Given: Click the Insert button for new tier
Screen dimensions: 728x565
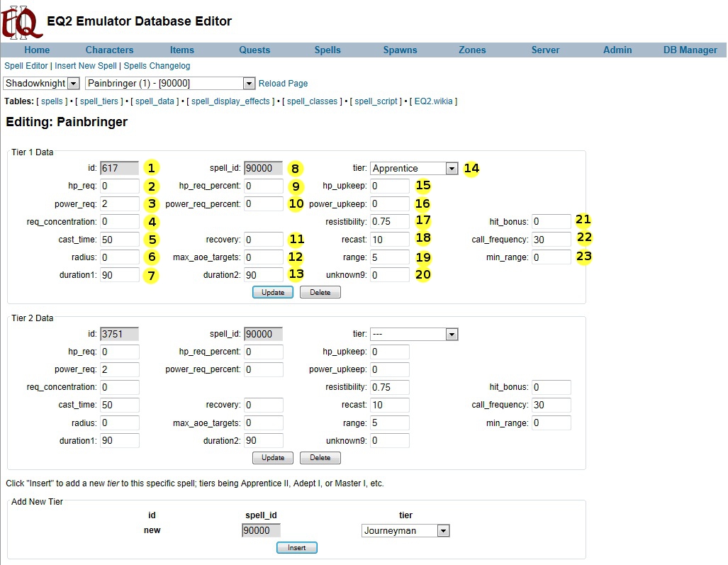Looking at the screenshot, I should coord(296,548).
